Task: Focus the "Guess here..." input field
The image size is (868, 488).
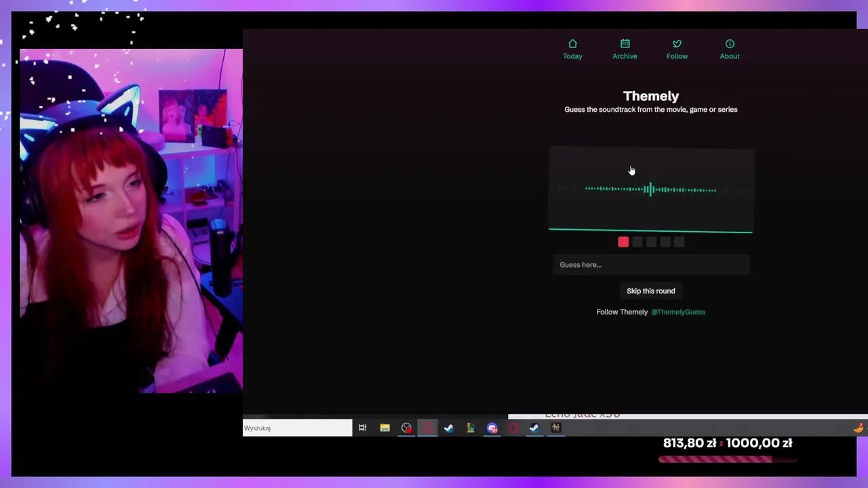Action: tap(651, 265)
